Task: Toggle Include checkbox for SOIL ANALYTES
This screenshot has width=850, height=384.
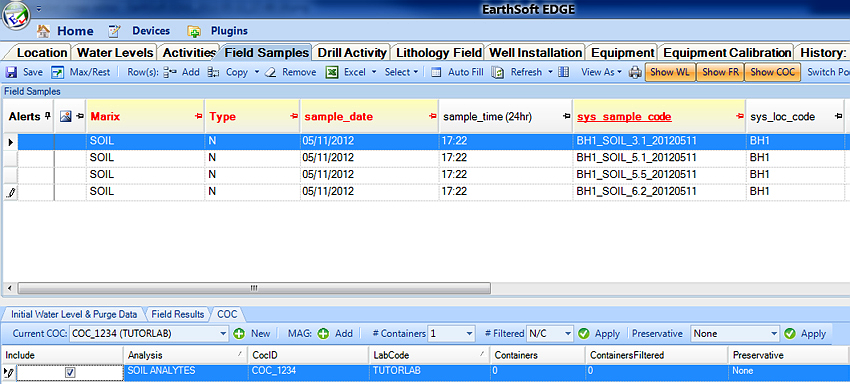Action: pos(70,373)
